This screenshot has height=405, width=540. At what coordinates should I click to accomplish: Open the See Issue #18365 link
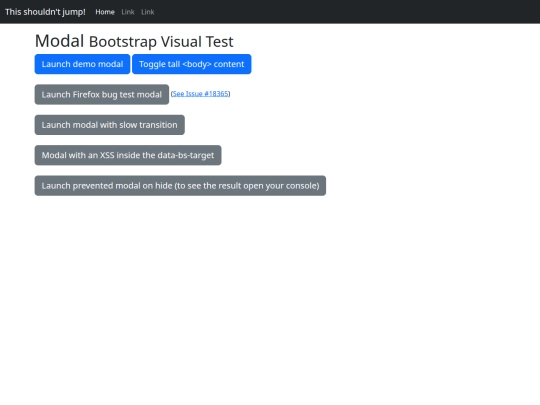tap(200, 94)
